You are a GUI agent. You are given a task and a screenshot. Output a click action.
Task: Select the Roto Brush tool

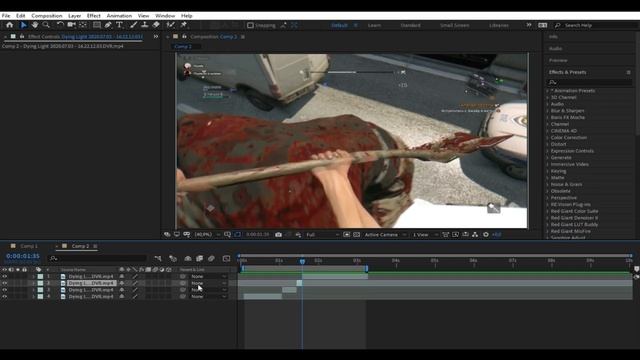click(171, 25)
